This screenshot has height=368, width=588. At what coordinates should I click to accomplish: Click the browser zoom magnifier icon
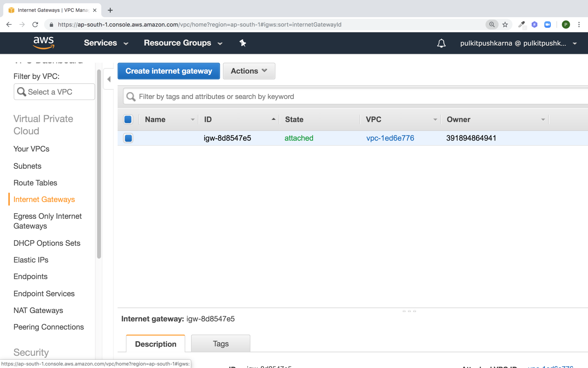[492, 25]
